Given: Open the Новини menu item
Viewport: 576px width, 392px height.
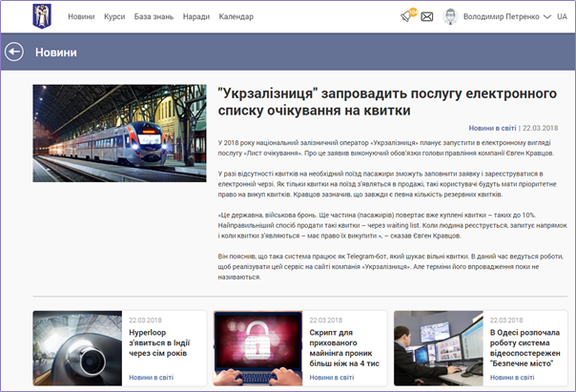Looking at the screenshot, I should pos(81,17).
